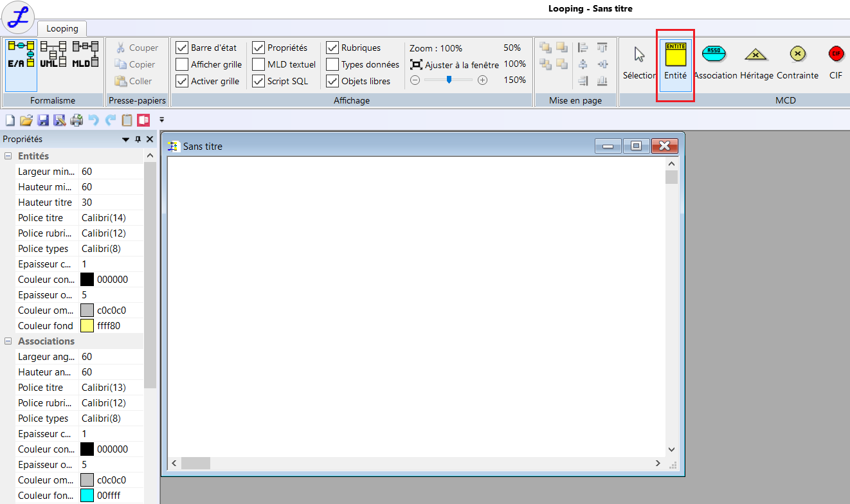Open the Propriétés panel options dropdown arrow
The image size is (850, 504).
click(126, 139)
